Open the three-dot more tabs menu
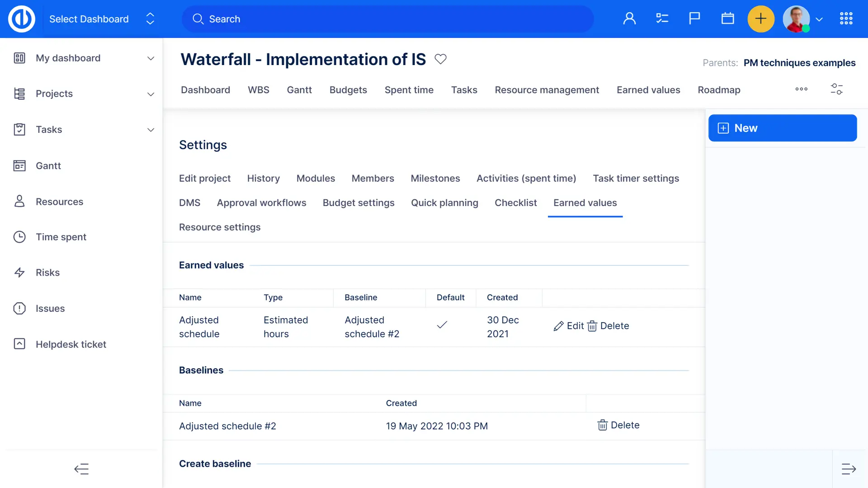 point(801,89)
